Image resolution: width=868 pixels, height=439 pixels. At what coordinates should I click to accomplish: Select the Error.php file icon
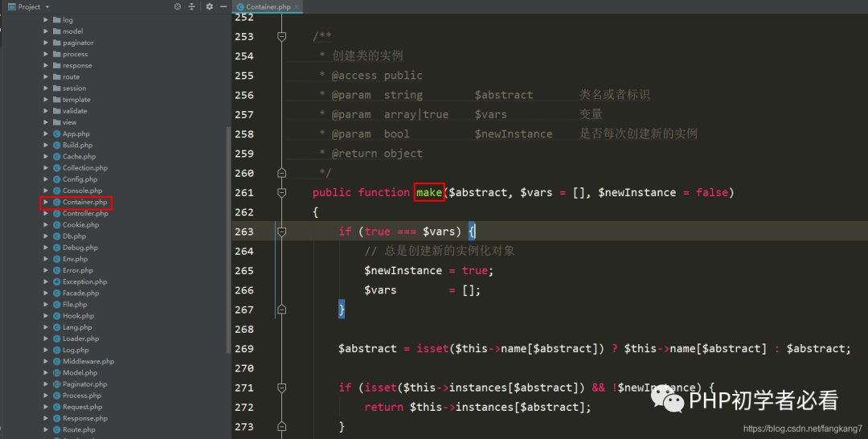tap(56, 270)
